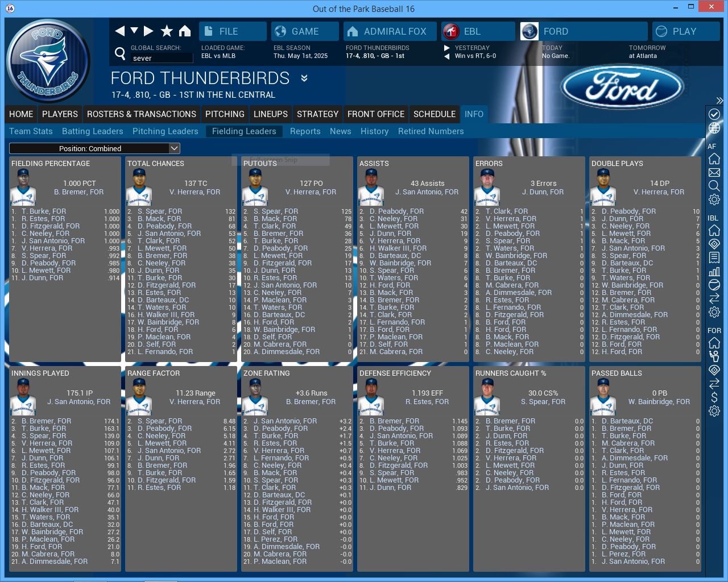Open the navigation history dropdown arrow

pyautogui.click(x=134, y=31)
